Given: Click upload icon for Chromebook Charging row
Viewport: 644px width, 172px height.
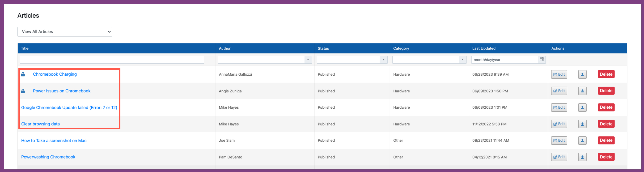Looking at the screenshot, I should (x=582, y=74).
